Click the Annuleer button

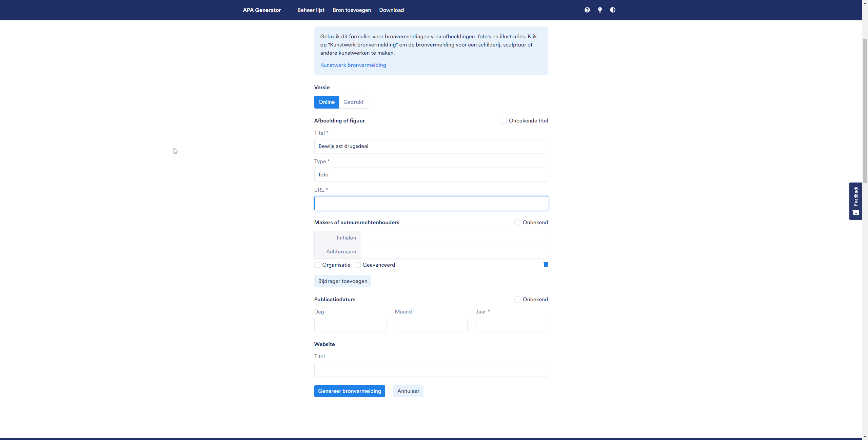pos(408,391)
